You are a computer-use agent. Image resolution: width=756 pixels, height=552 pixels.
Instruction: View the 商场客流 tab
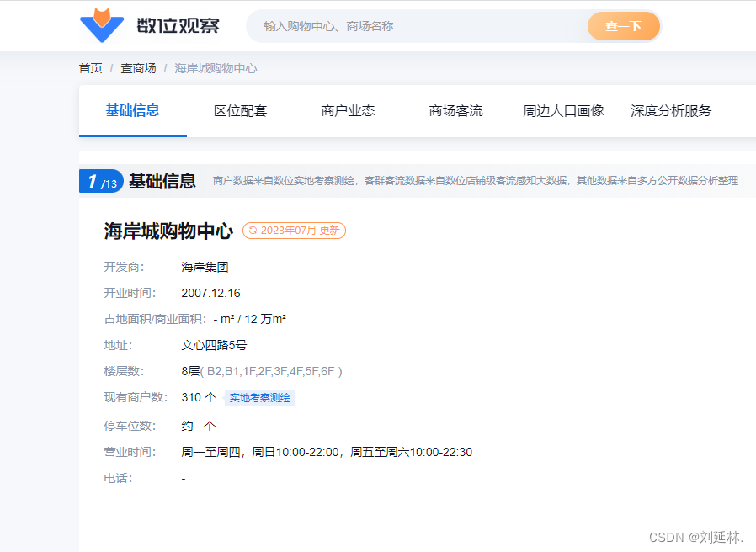pos(456,111)
